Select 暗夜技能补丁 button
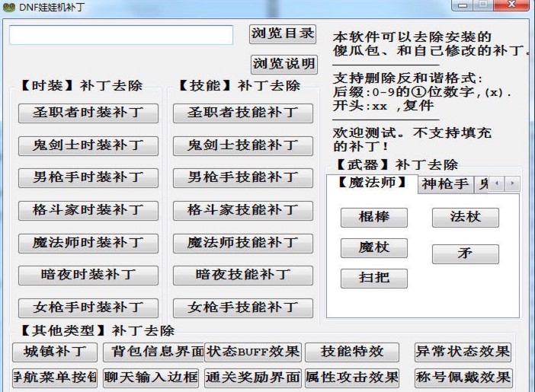The width and height of the screenshot is (535, 392). [243, 276]
